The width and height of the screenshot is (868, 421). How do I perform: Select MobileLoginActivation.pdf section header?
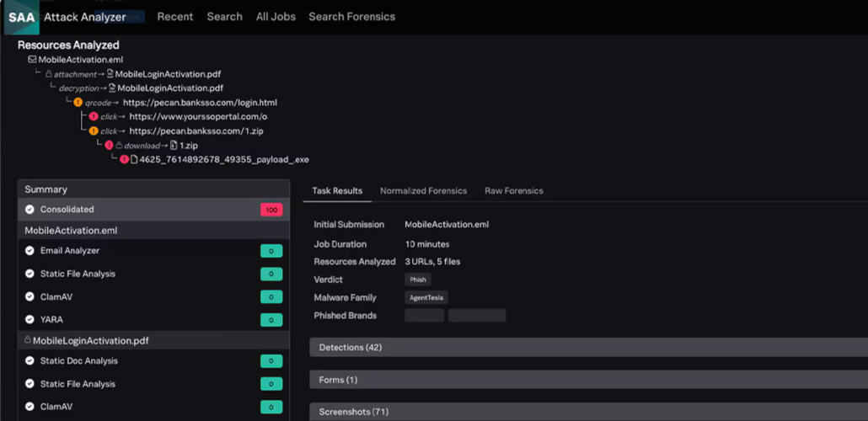pyautogui.click(x=153, y=340)
